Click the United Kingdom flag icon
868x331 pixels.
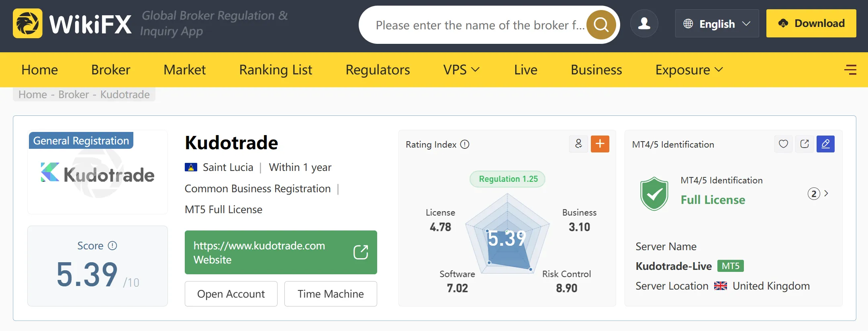coord(721,286)
